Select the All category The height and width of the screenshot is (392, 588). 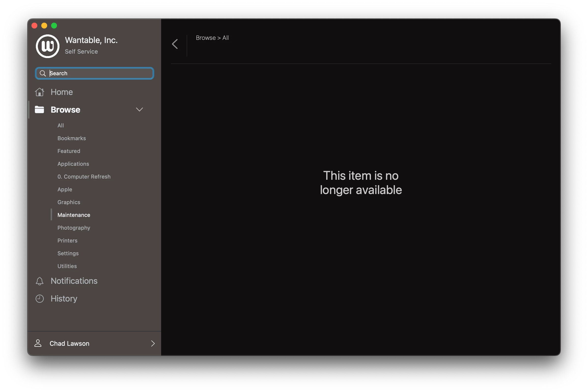pyautogui.click(x=61, y=125)
